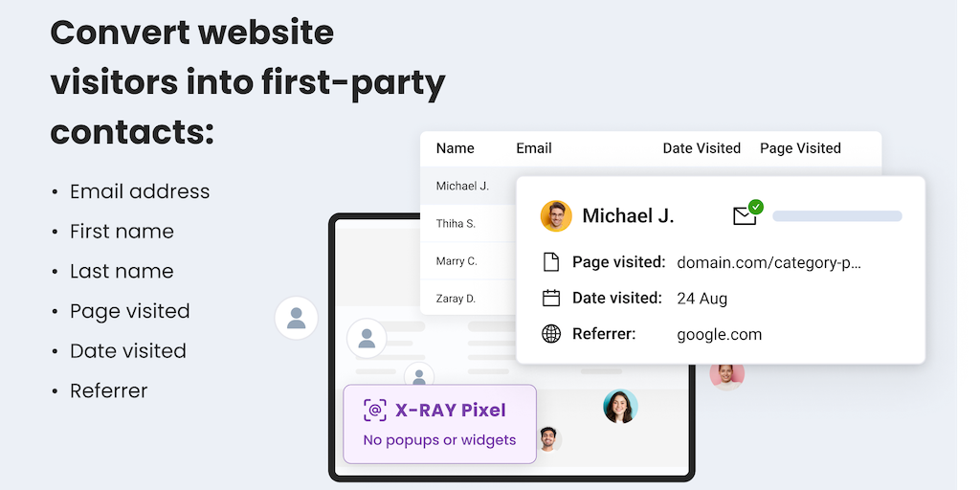Select the Email column header

point(534,148)
